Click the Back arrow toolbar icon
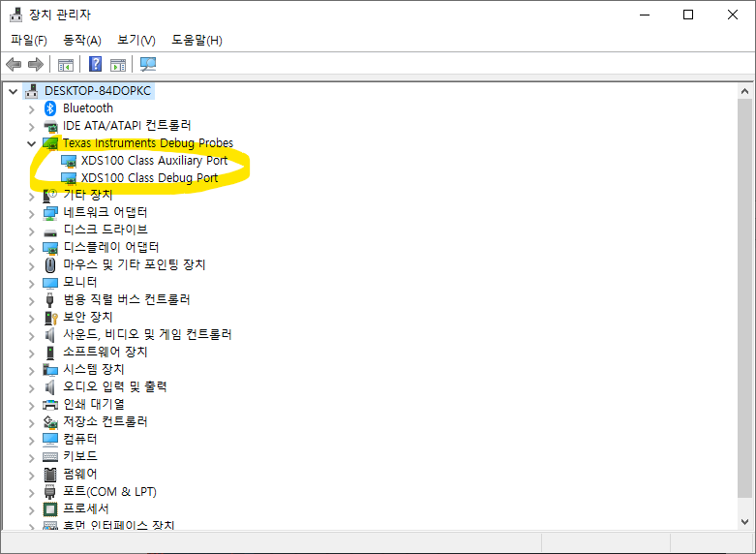This screenshot has width=756, height=554. [14, 64]
